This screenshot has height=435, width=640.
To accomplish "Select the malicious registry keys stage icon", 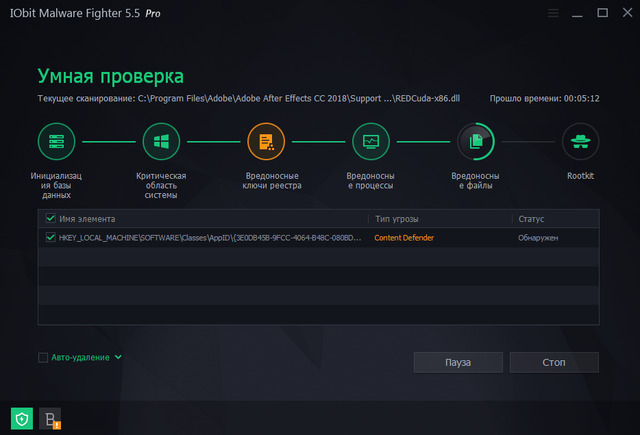I will (x=266, y=142).
